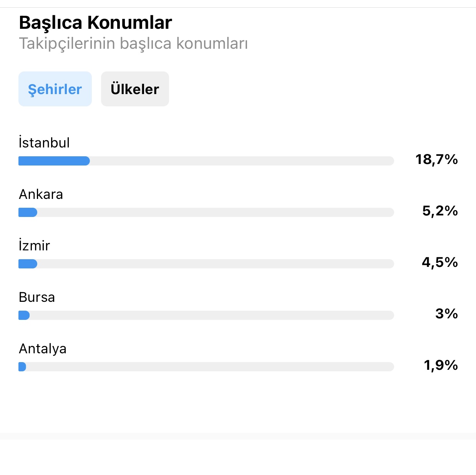
Task: Select the İstanbul city label
Action: [44, 142]
